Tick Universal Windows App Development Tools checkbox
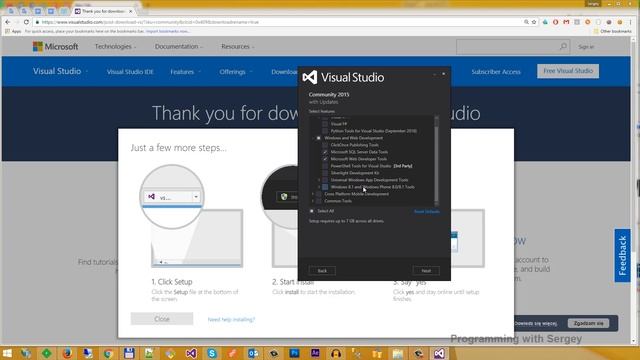This screenshot has height=360, width=640. pyautogui.click(x=325, y=180)
